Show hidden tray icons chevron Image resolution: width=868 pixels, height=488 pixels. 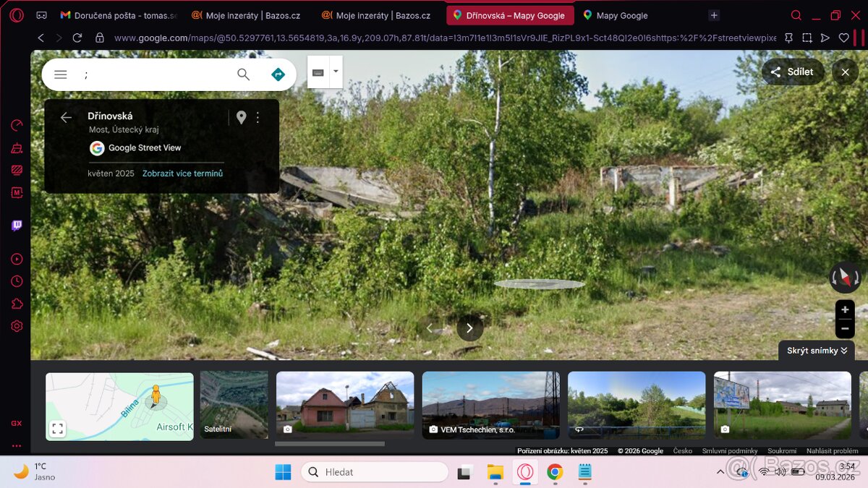[720, 472]
